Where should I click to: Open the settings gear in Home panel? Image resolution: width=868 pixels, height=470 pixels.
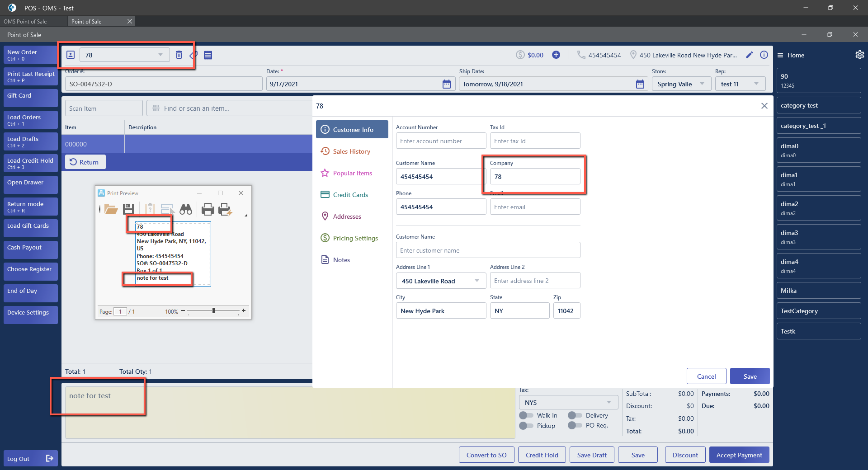coord(859,55)
